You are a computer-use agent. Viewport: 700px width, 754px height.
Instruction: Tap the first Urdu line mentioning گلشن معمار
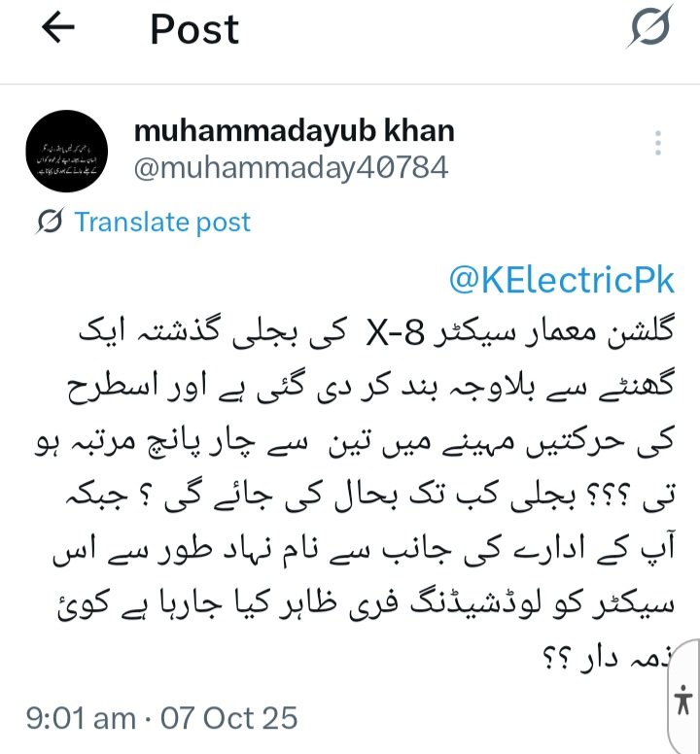click(376, 331)
